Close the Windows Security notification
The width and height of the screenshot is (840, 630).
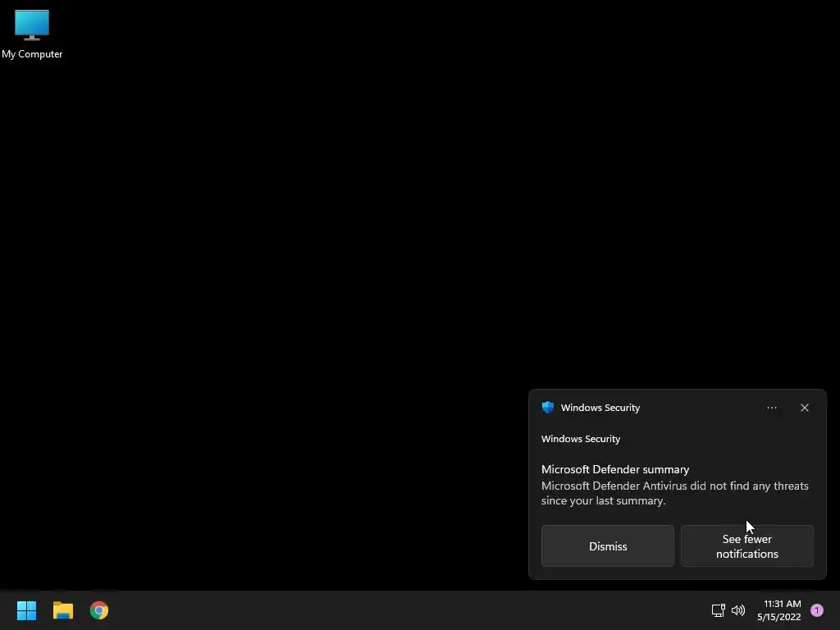[x=805, y=408]
